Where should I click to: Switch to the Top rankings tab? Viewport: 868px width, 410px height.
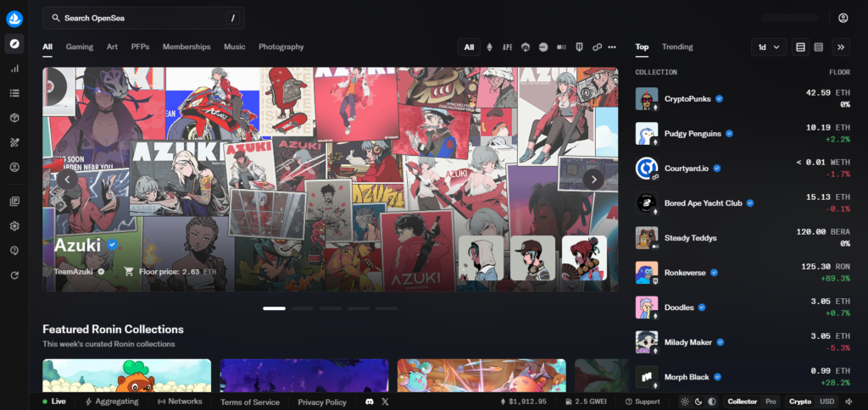(642, 47)
